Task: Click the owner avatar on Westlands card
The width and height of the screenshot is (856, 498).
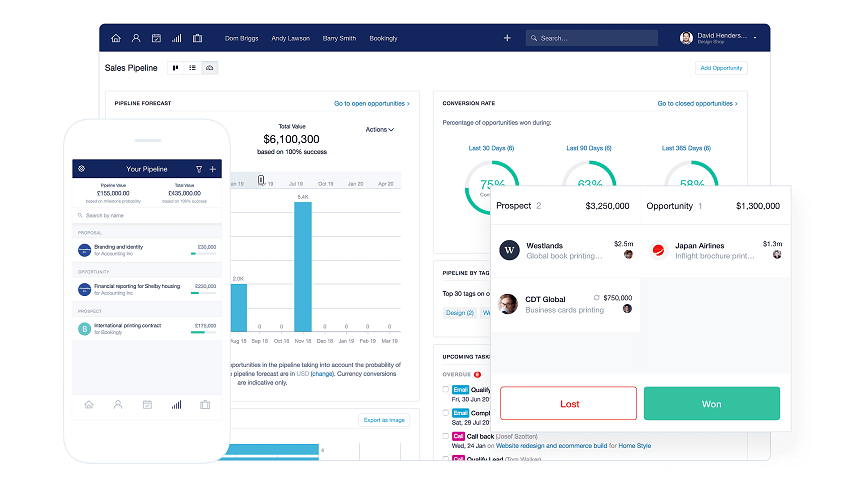Action: (628, 254)
